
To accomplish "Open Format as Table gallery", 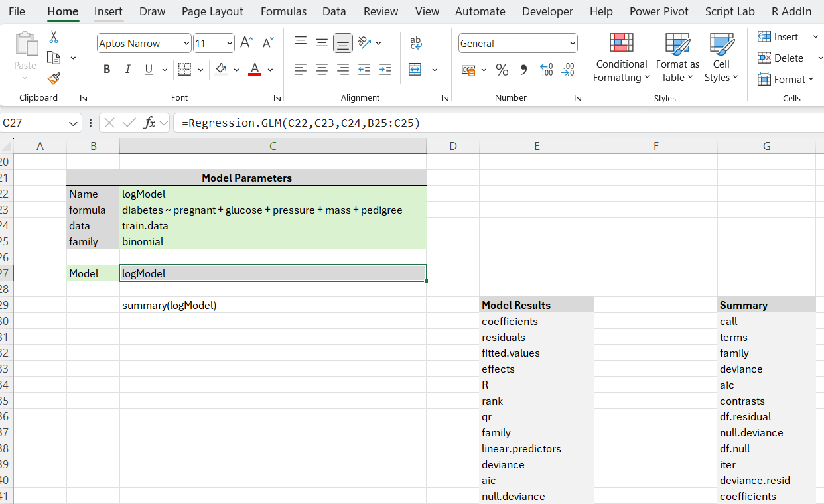I will click(x=677, y=58).
